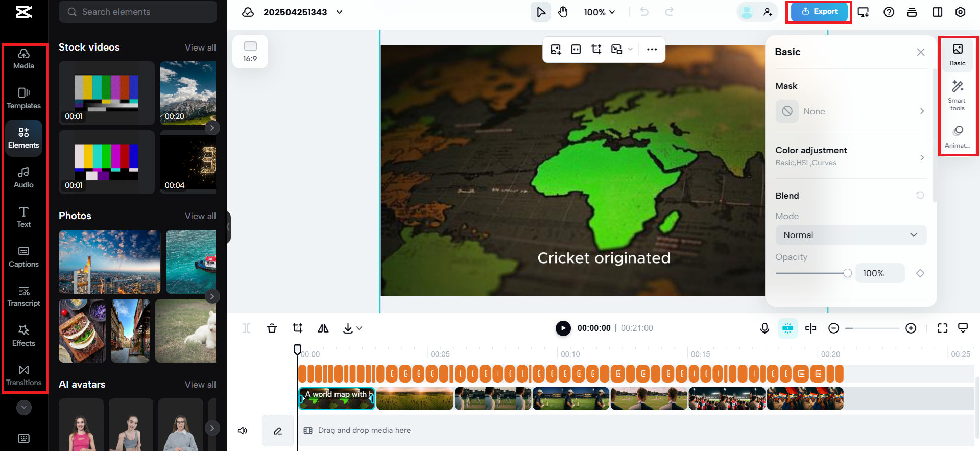Open the help question mark icon
The width and height of the screenshot is (980, 451).
[x=889, y=12]
